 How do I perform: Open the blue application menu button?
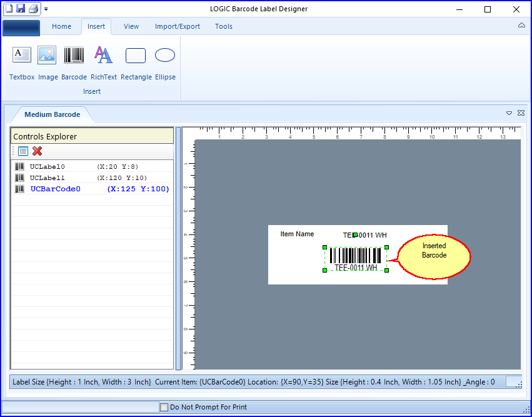[21, 28]
